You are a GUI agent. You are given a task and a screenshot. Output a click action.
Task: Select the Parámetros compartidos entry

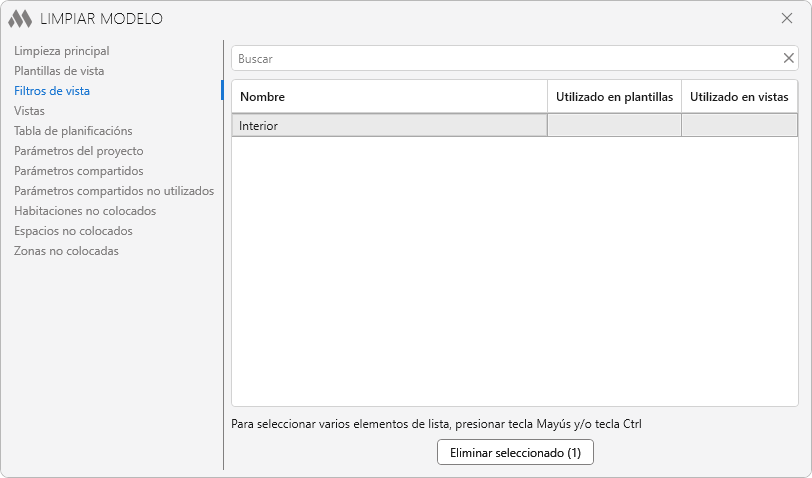[x=79, y=171]
